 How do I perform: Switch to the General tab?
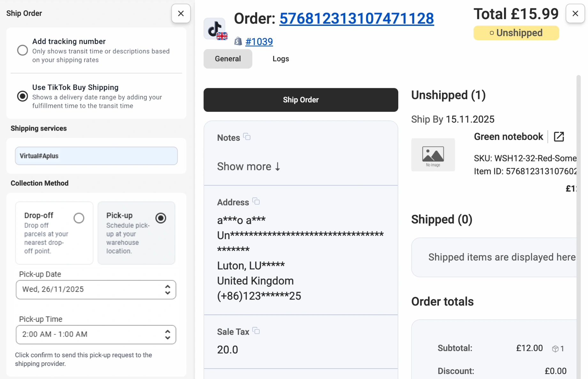(x=228, y=59)
